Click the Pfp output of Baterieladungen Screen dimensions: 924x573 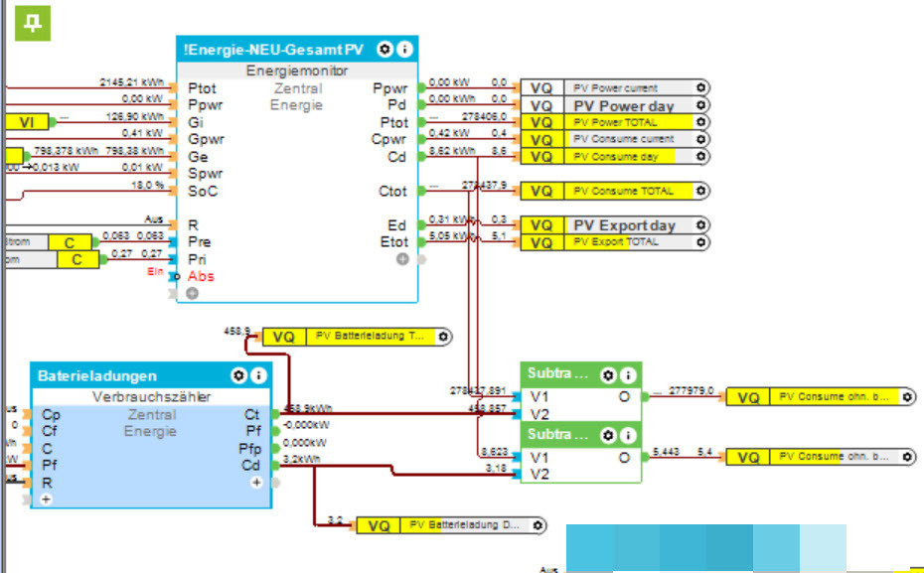click(x=249, y=449)
